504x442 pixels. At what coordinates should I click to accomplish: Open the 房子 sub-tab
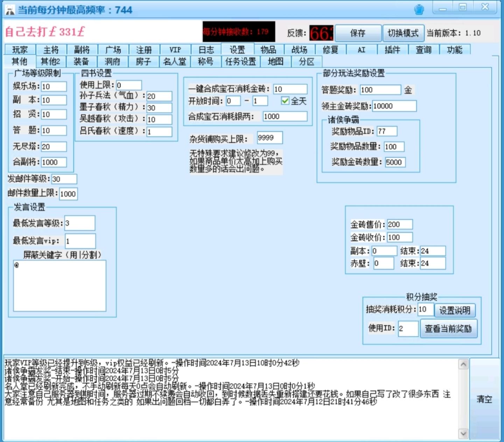(x=143, y=62)
